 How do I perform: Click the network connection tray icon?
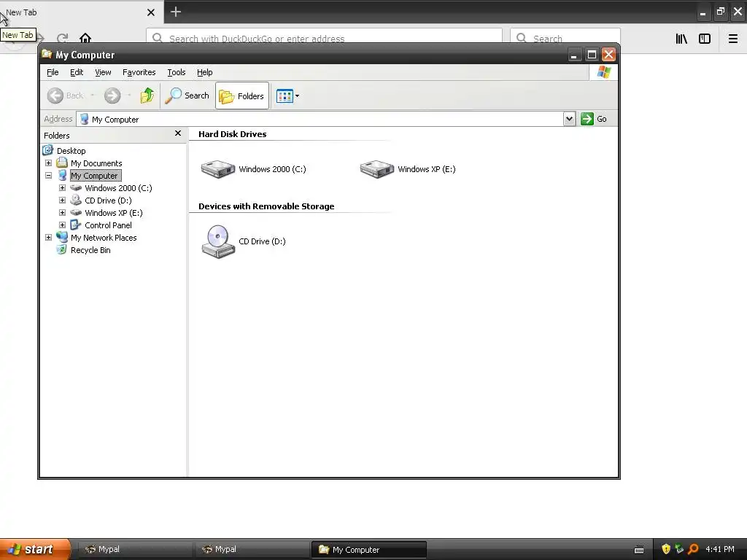click(x=679, y=549)
